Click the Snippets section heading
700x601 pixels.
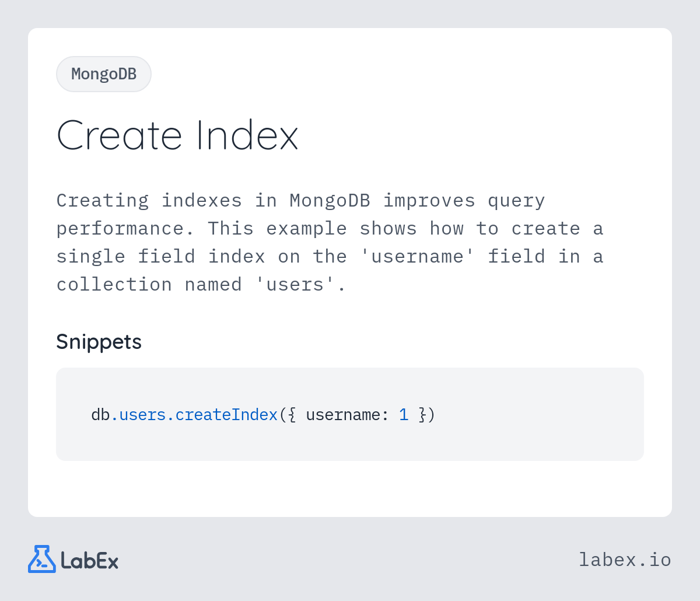tap(99, 341)
